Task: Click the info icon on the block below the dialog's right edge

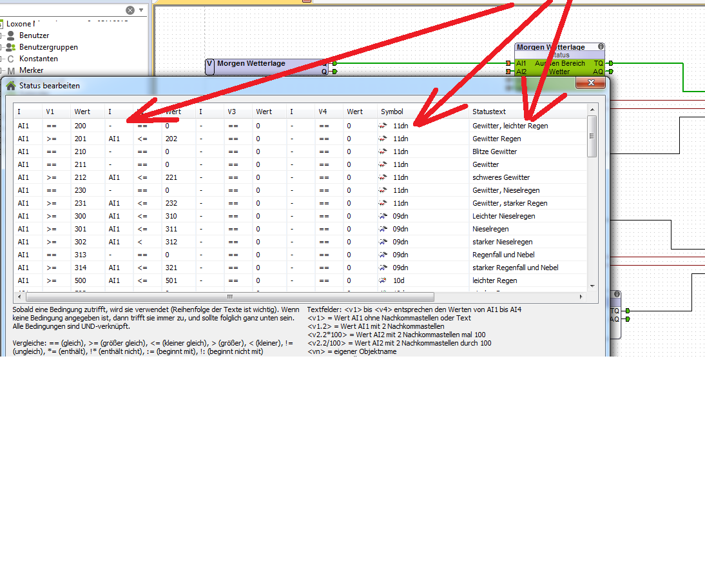Action: 617,294
